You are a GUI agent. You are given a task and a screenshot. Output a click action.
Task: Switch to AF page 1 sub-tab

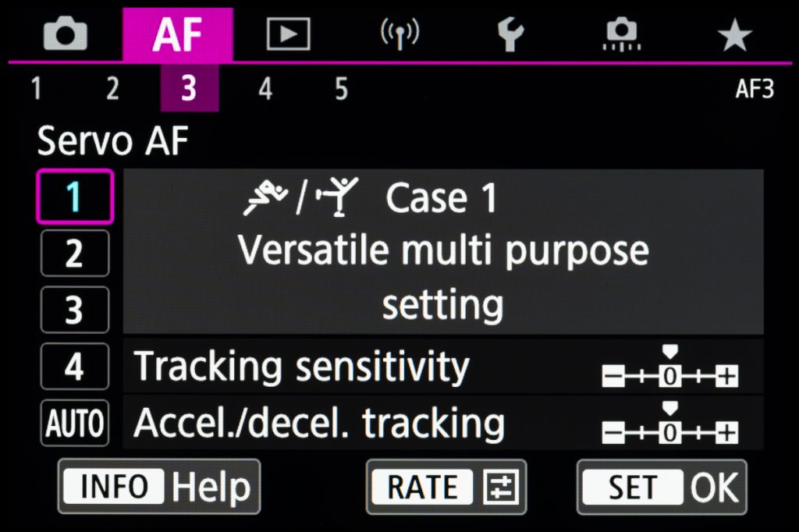36,88
